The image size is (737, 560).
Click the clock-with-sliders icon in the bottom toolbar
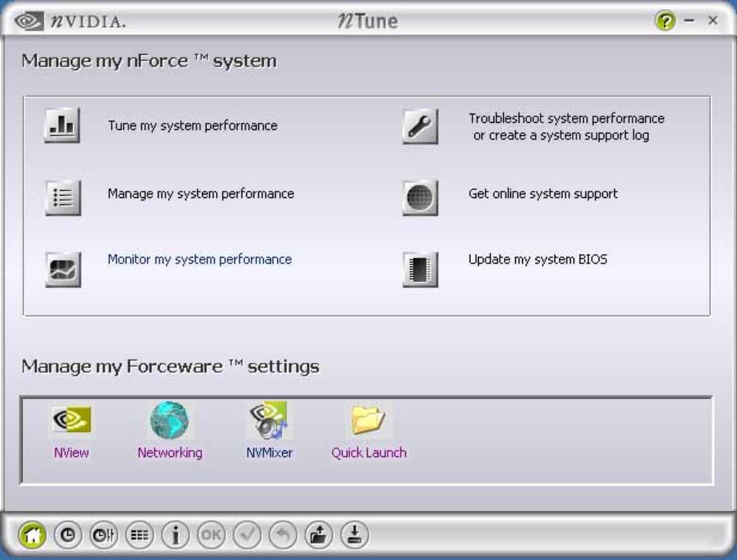(x=103, y=535)
